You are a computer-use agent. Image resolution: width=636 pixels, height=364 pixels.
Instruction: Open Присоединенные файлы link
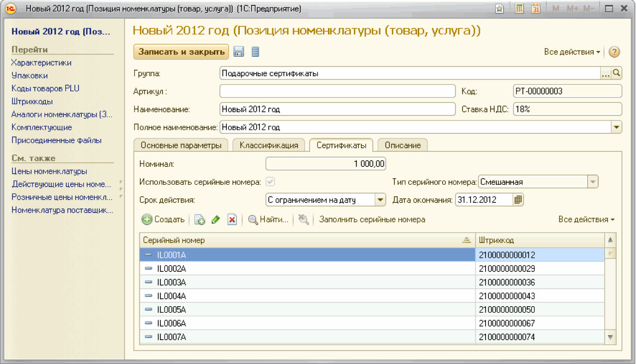click(56, 140)
